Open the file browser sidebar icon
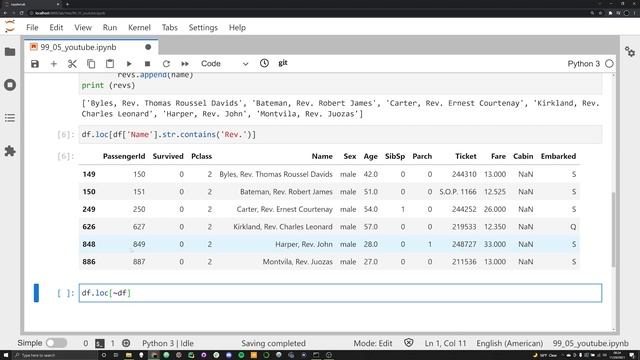The width and height of the screenshot is (640, 360). pyautogui.click(x=10, y=52)
